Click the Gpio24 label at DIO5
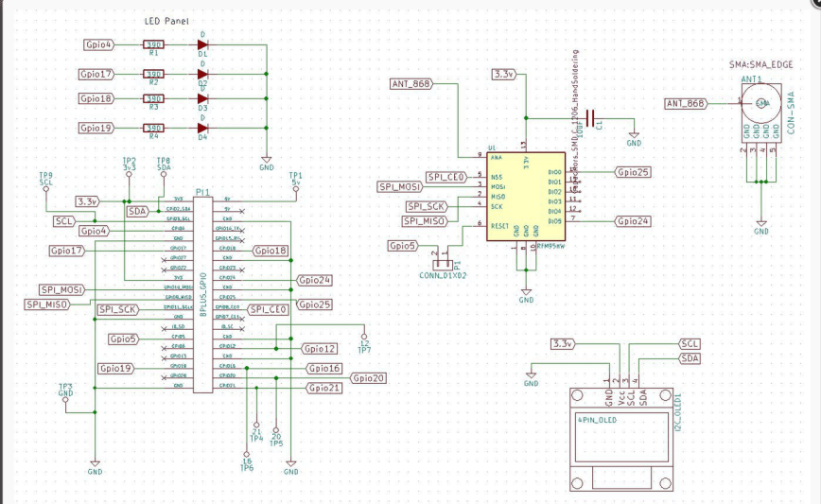The height and width of the screenshot is (504, 821). pyautogui.click(x=633, y=220)
